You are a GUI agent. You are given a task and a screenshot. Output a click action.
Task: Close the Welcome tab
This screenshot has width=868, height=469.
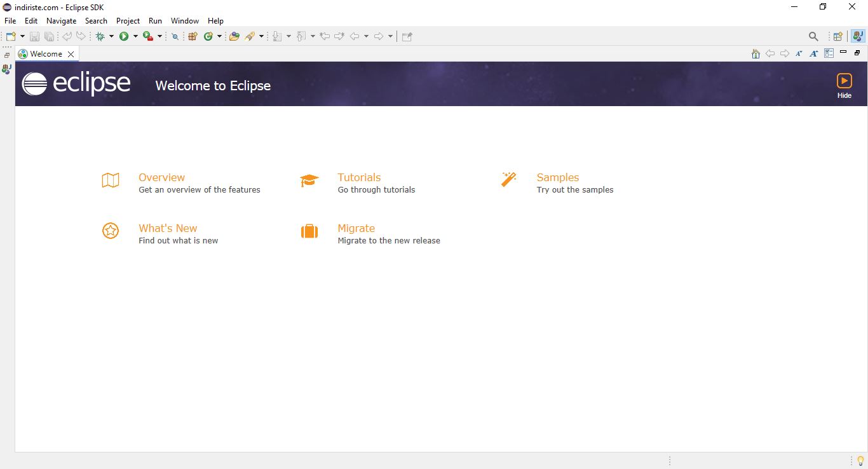(x=71, y=54)
